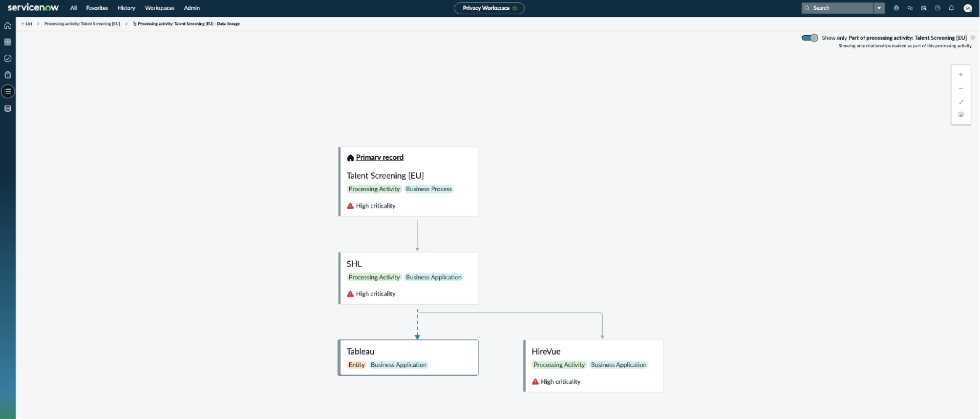Go to Processing activity: Talent Screening [EU] breadcrumb
This screenshot has width=980, height=419.
(x=82, y=23)
